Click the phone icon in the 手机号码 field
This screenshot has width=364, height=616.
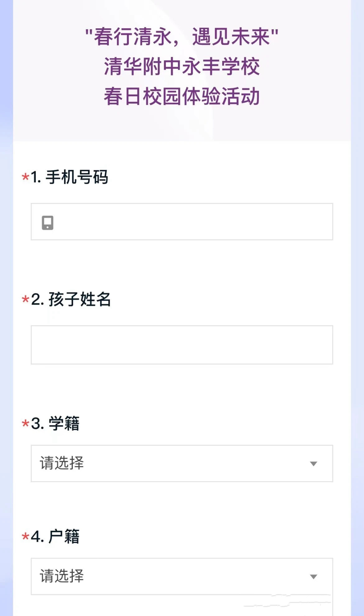point(48,223)
